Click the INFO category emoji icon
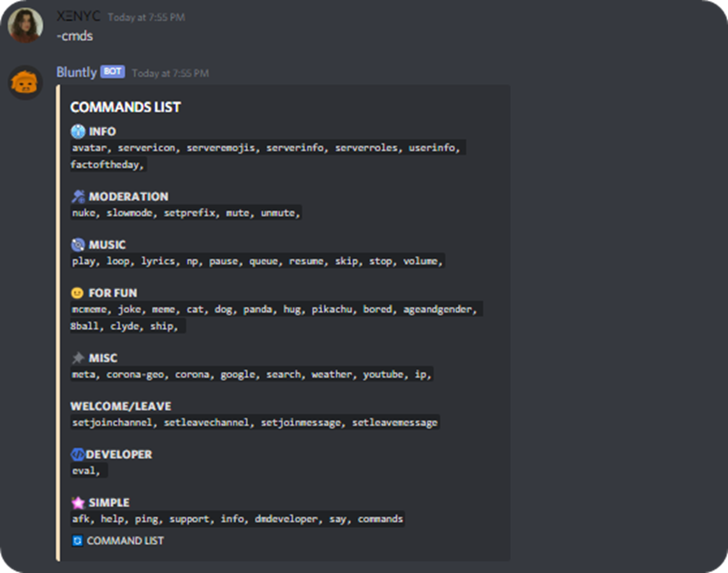Image resolution: width=728 pixels, height=573 pixels. pos(78,132)
